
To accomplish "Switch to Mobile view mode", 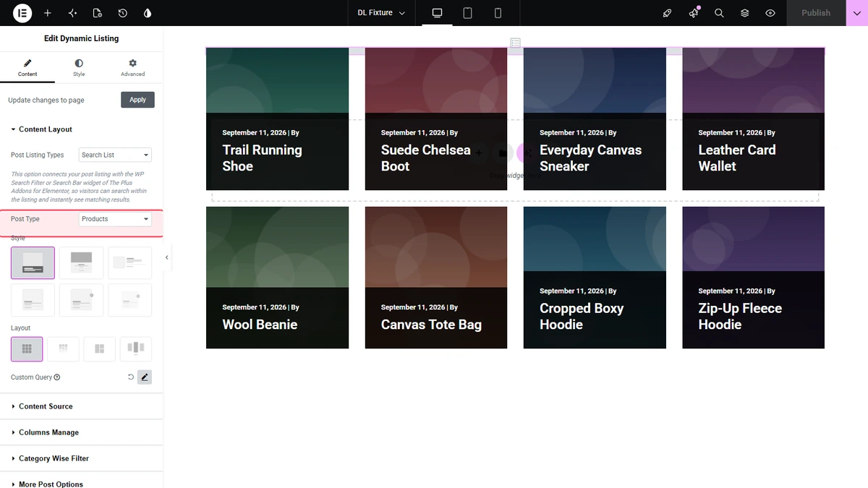I will point(498,13).
